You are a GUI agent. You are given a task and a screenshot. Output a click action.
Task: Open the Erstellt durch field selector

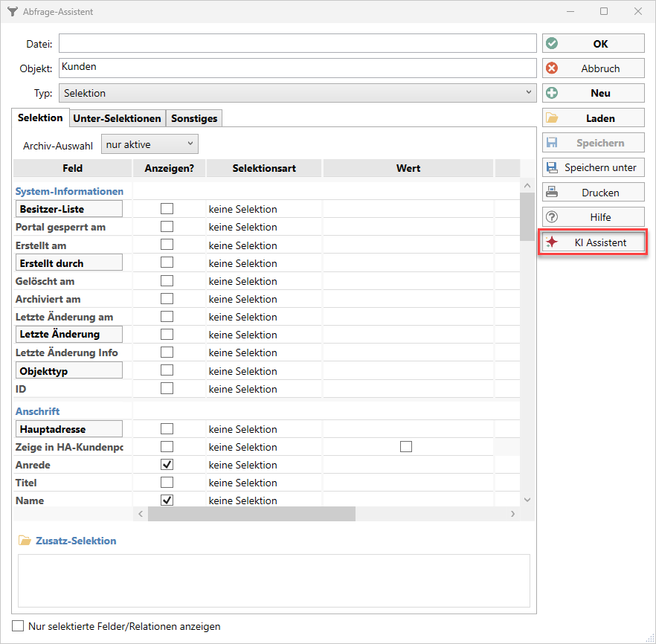pos(69,263)
